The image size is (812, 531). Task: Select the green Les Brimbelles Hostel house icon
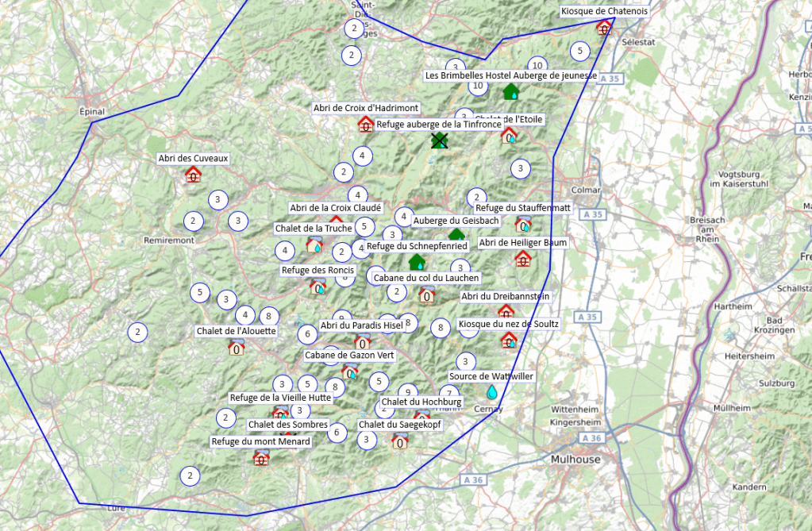pyautogui.click(x=510, y=92)
